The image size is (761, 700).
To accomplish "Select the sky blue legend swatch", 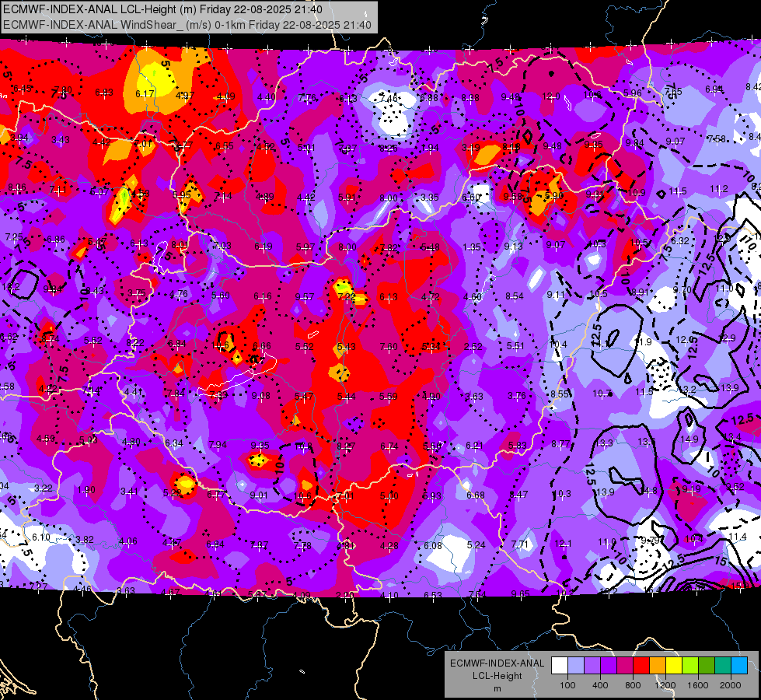I will (x=739, y=666).
